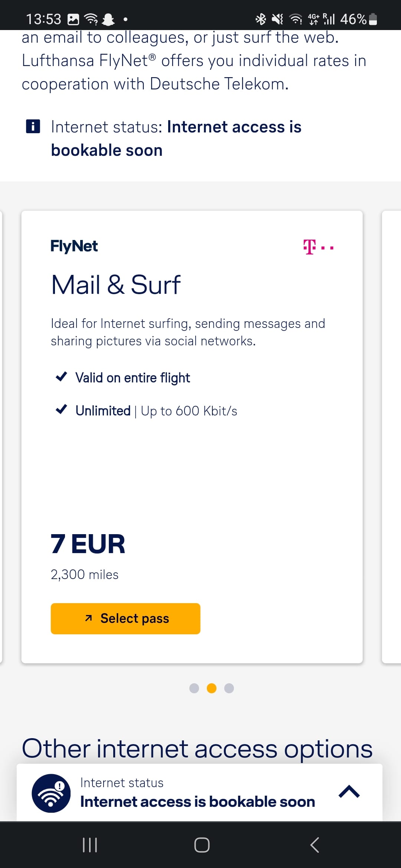The width and height of the screenshot is (401, 868).
Task: Select first carousel page dot
Action: click(194, 688)
